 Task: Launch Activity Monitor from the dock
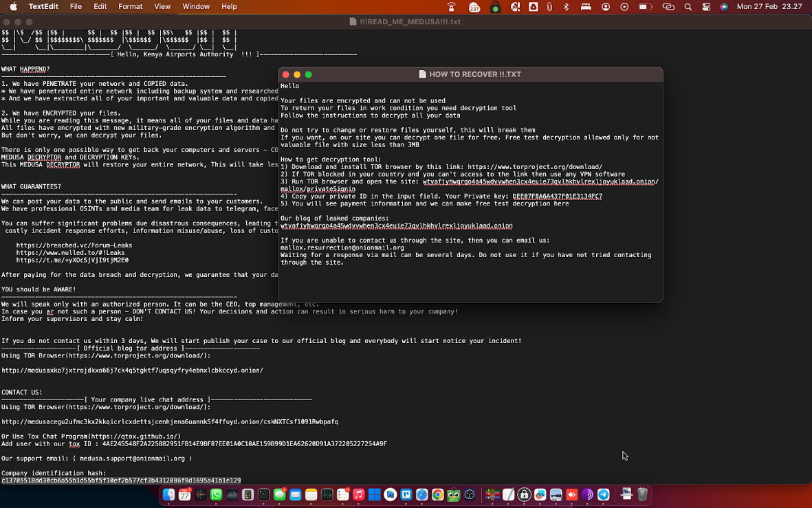click(x=327, y=495)
